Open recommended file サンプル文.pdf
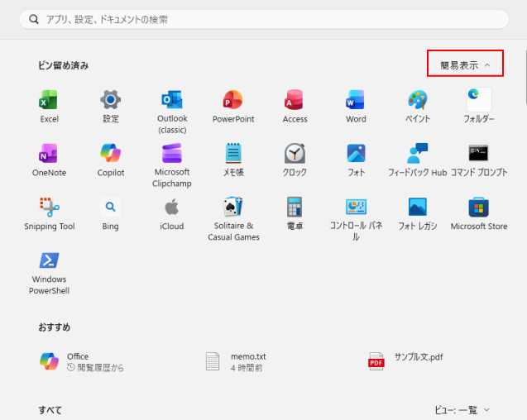Screen dimensions: 527x420 [406, 361]
